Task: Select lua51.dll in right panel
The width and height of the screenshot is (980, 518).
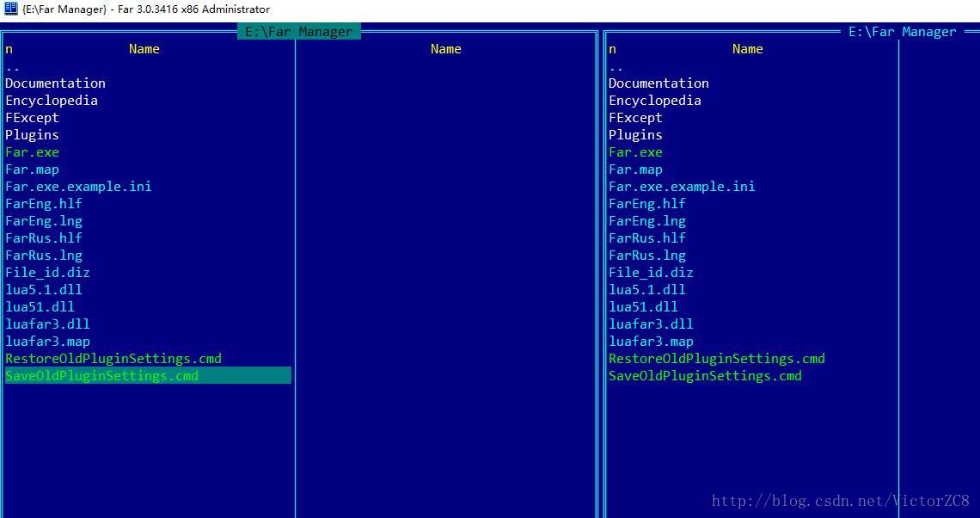Action: click(x=643, y=307)
